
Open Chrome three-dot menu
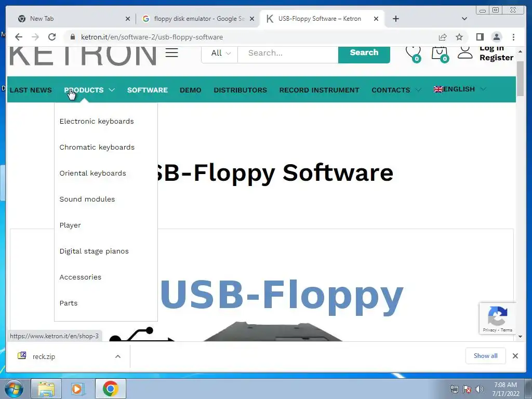point(513,37)
